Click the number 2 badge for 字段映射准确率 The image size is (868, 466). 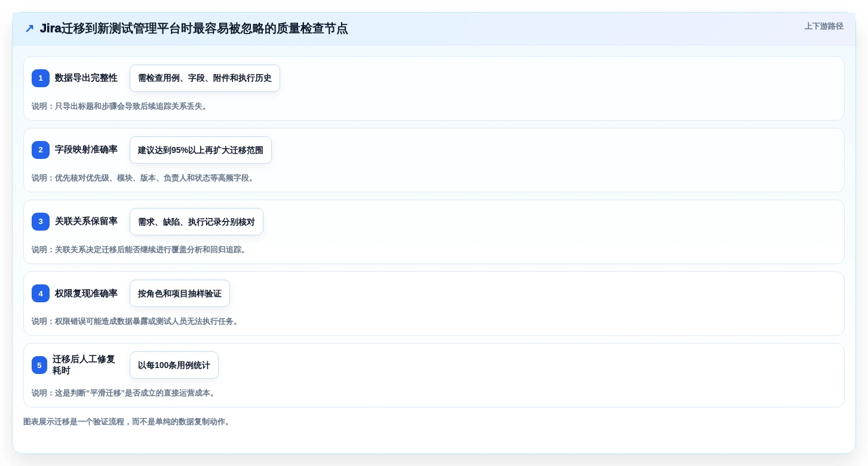41,150
